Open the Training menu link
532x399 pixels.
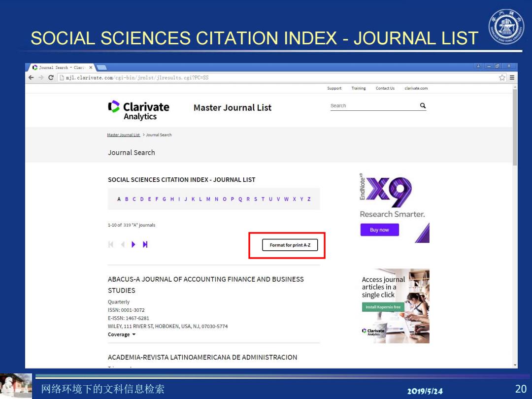pyautogui.click(x=359, y=88)
